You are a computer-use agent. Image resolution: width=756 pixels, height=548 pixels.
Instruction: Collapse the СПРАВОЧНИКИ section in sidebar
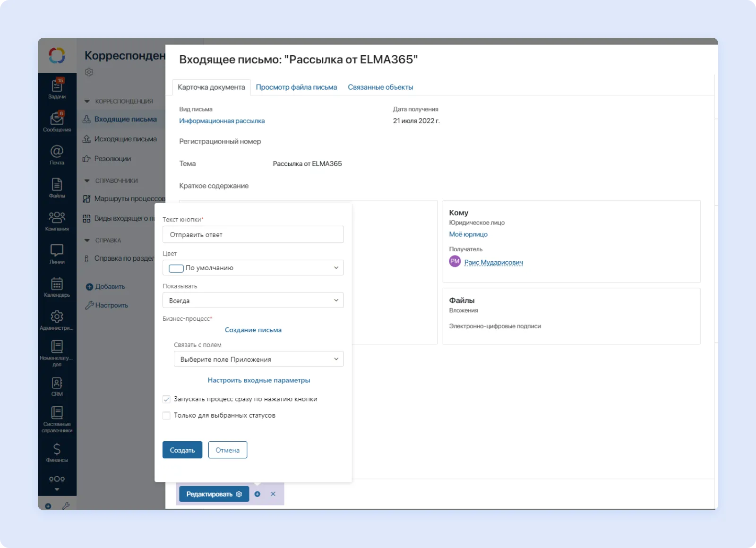click(x=87, y=181)
